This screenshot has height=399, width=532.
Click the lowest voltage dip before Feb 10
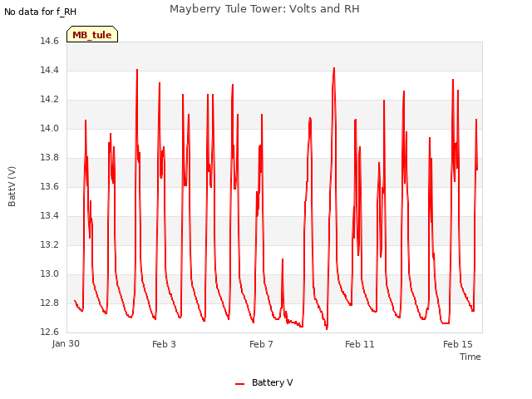(327, 329)
